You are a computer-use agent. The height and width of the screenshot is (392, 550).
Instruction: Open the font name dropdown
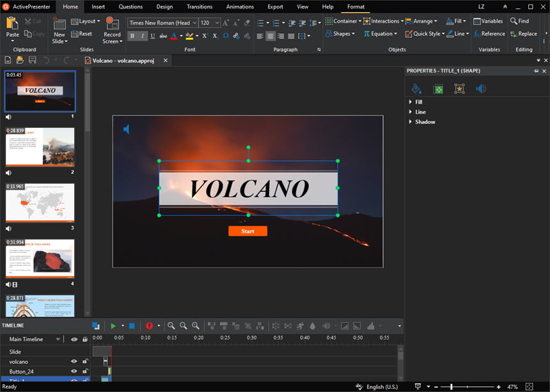point(194,23)
